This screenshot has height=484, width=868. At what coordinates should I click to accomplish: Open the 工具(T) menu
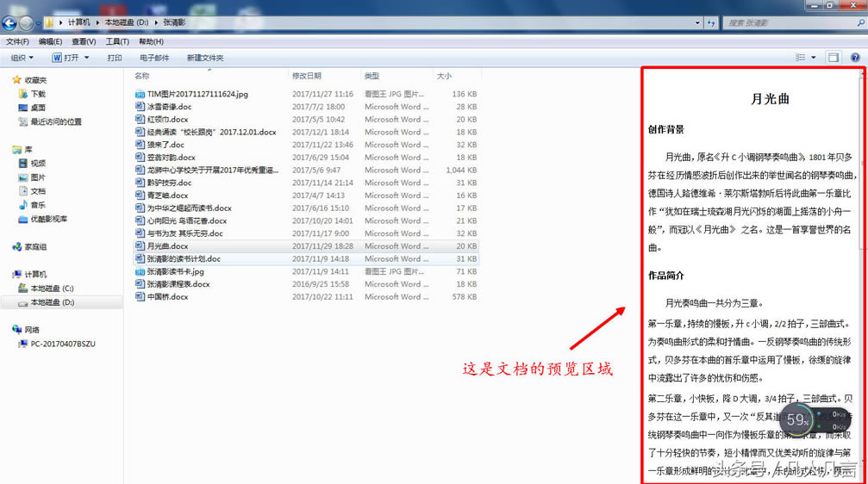pos(117,41)
